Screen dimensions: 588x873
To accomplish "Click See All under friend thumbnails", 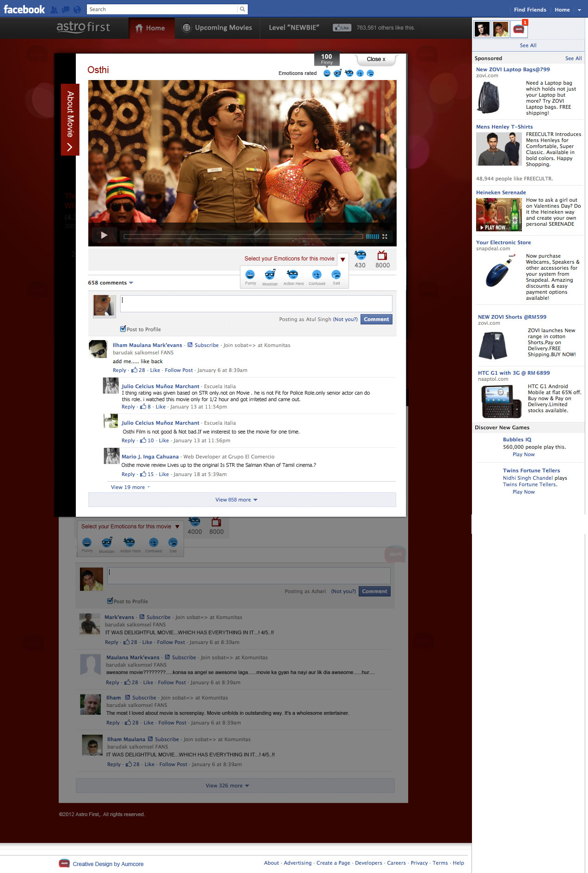I will click(x=528, y=45).
